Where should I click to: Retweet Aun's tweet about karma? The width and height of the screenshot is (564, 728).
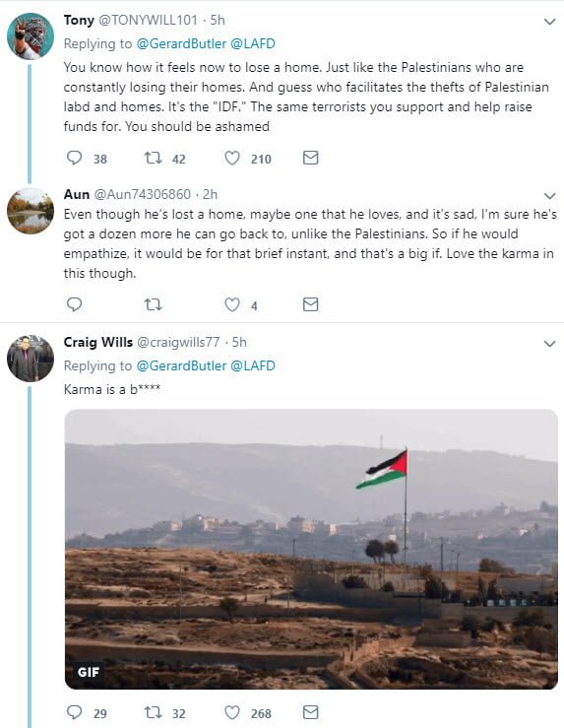(x=154, y=304)
